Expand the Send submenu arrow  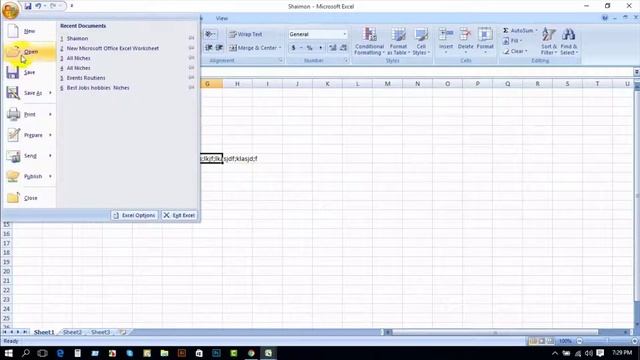click(x=50, y=156)
